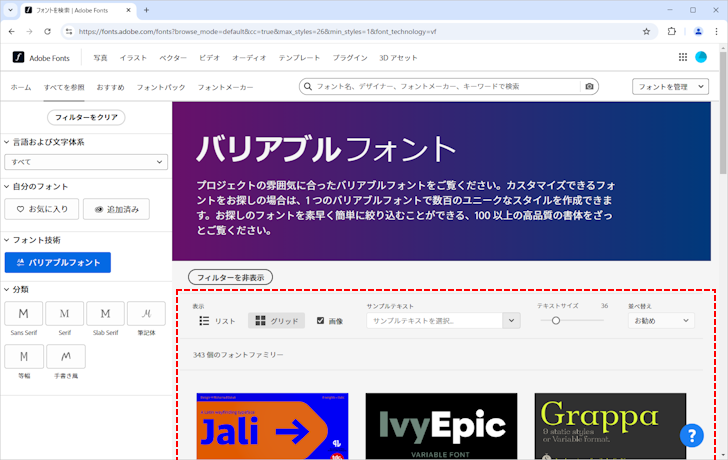Switch to リスト list view

[x=217, y=321]
